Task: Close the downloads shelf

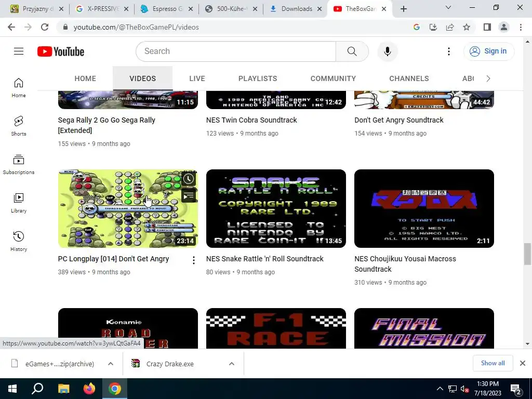Action: click(x=523, y=363)
